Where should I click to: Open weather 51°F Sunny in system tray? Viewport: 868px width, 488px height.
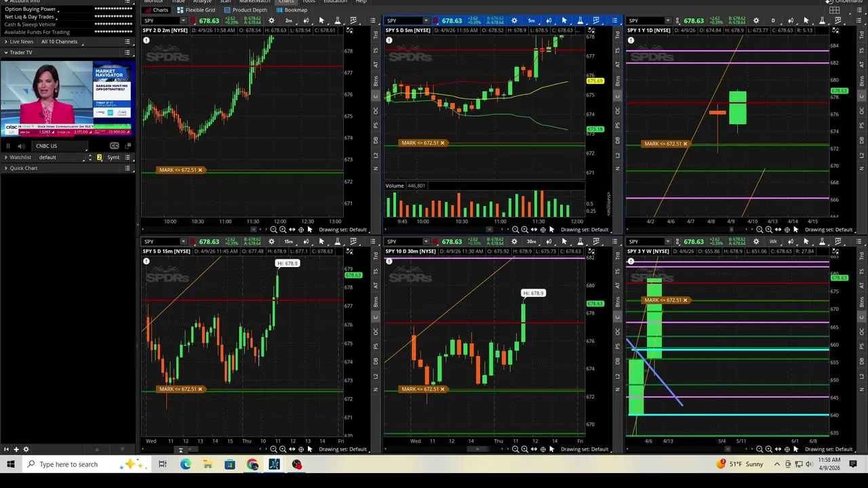739,464
